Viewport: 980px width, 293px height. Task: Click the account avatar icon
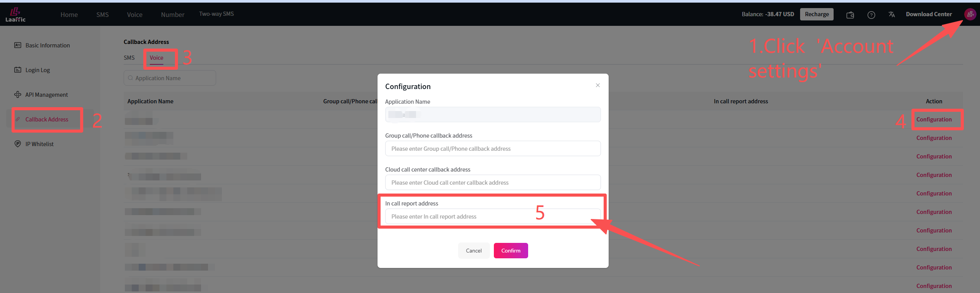(x=970, y=14)
